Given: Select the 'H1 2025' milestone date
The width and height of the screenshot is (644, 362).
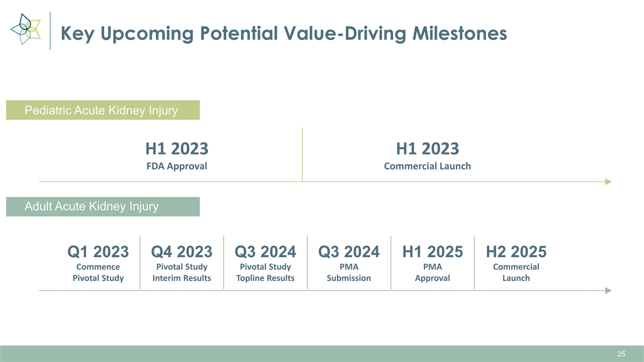Looking at the screenshot, I should [x=433, y=251].
